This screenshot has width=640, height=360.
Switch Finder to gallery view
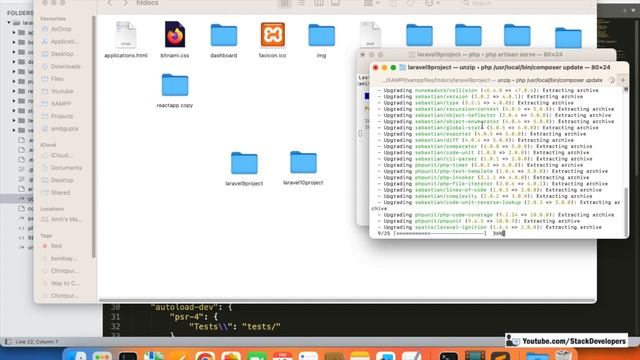[336, 3]
